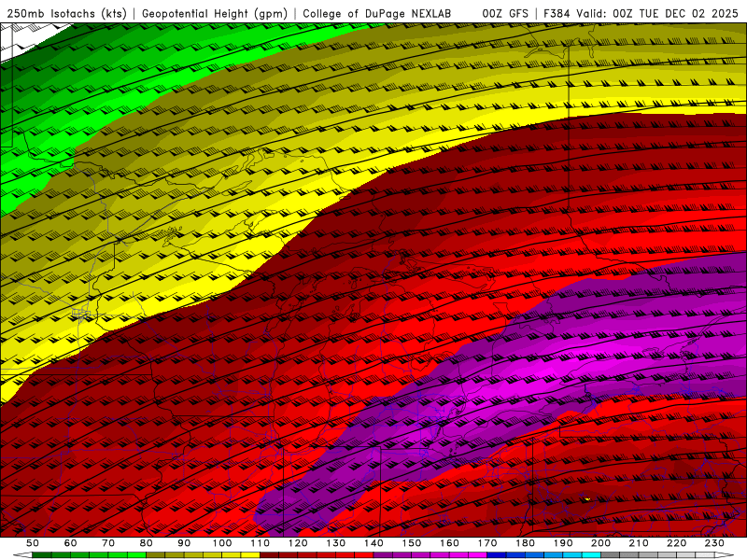
Task: Click the 200 label on the color scale
Action: 600,543
